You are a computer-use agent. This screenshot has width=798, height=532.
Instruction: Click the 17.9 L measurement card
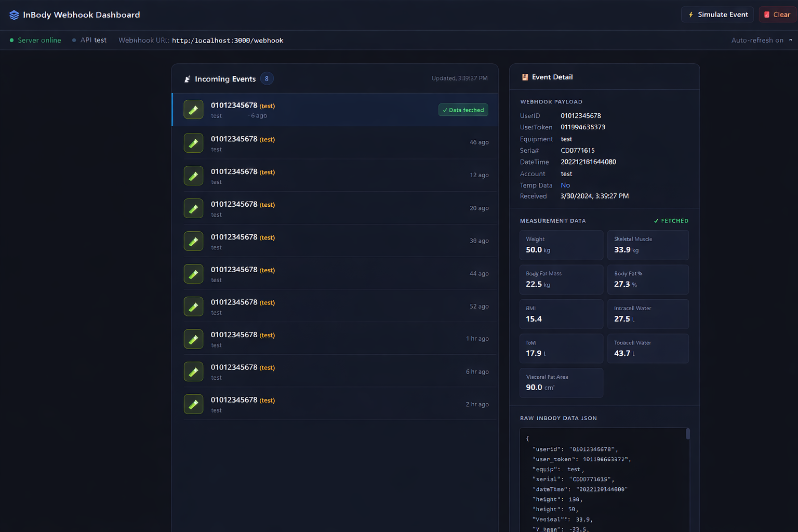[562, 348]
